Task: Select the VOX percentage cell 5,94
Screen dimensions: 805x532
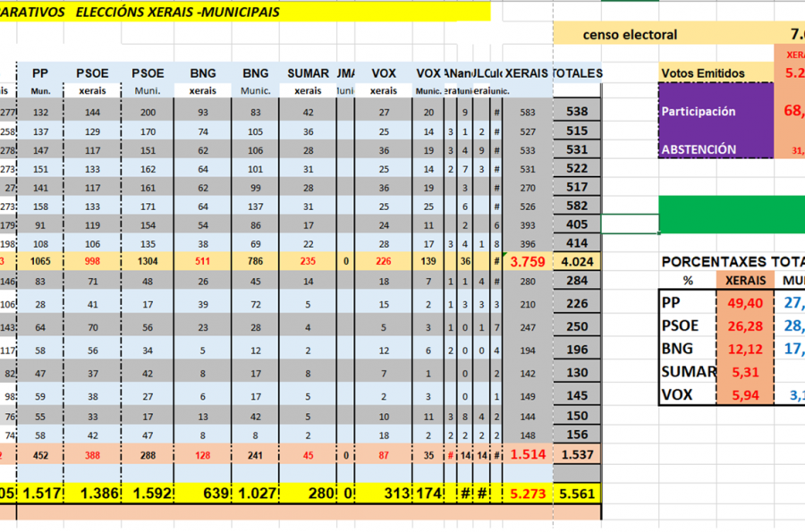Action: pos(745,394)
